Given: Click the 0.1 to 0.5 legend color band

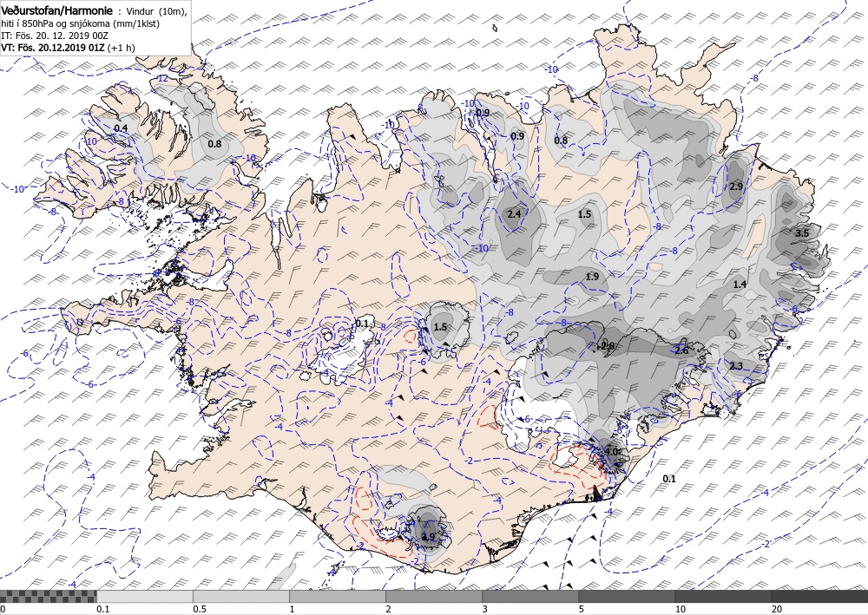Looking at the screenshot, I should 145,596.
